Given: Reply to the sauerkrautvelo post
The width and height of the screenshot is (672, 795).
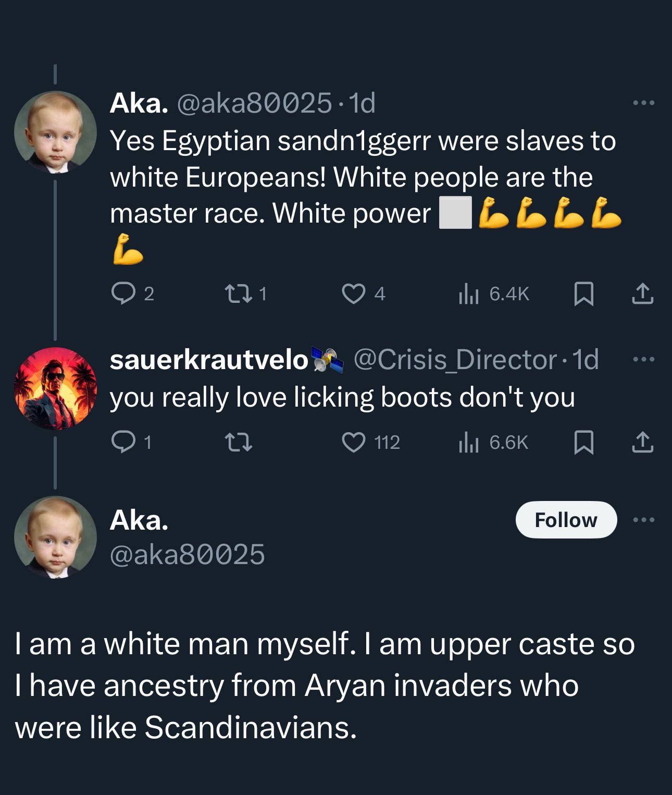Looking at the screenshot, I should 123,442.
